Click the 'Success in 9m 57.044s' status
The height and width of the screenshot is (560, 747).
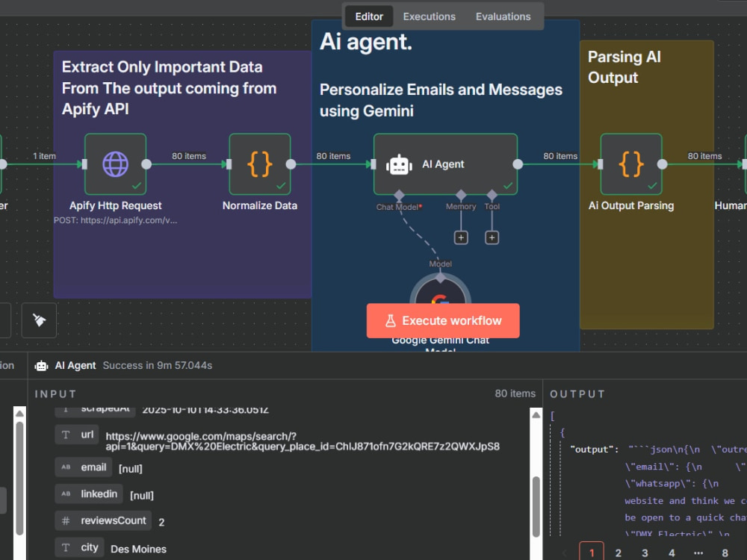(x=158, y=366)
